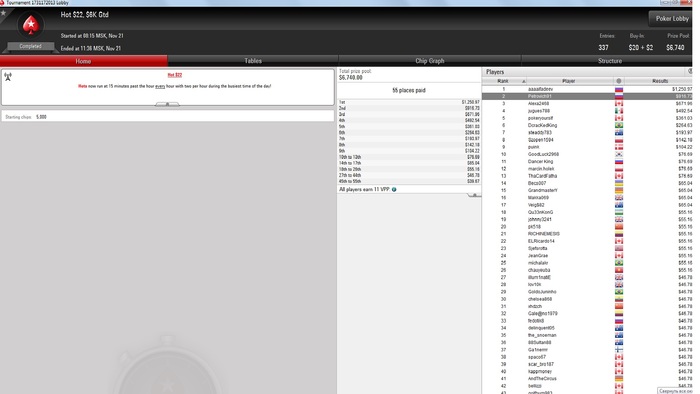Click the Players panel title
Viewport: 700px width, 394px height.
pos(495,72)
